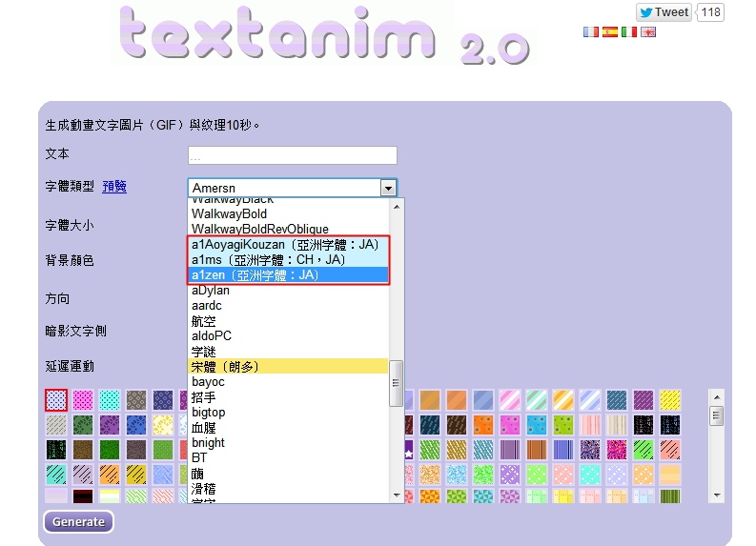Choose WalkwayBold from the font list
The image size is (756, 546).
(288, 214)
